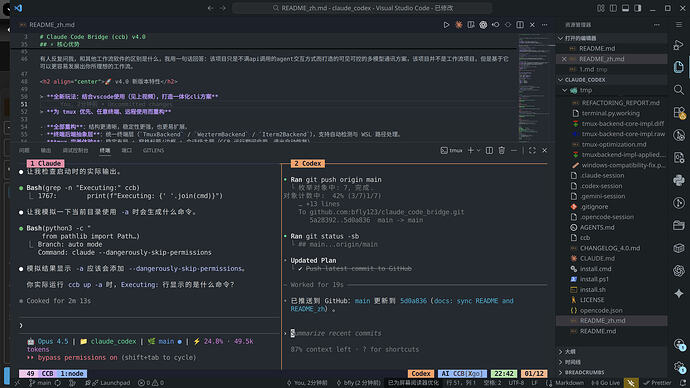
Task: Run the current file with the play icon
Action: pyautogui.click(x=446, y=25)
